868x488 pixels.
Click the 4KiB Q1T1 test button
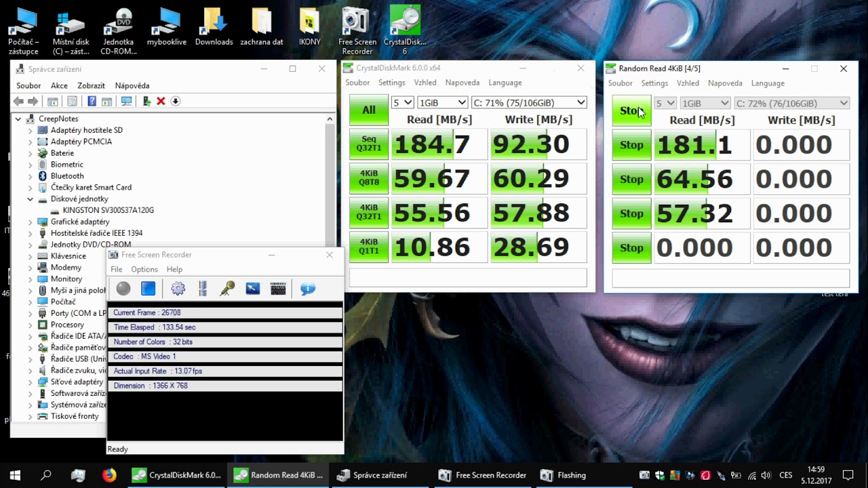click(369, 247)
